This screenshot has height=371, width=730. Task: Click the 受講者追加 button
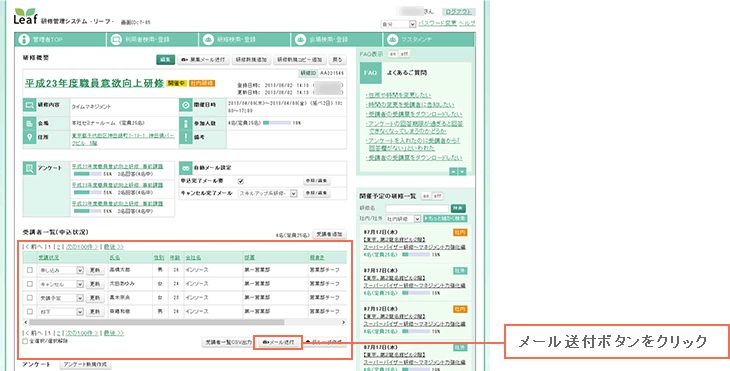(x=329, y=234)
